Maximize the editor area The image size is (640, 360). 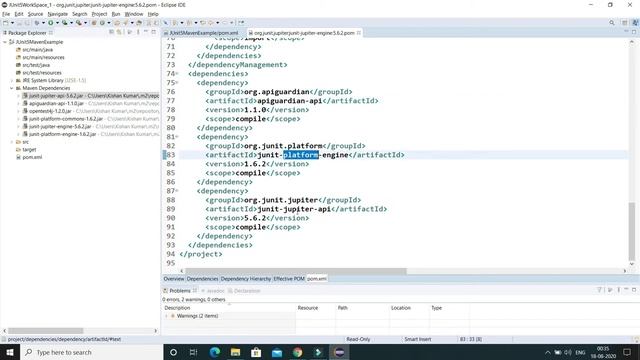pyautogui.click(x=634, y=32)
